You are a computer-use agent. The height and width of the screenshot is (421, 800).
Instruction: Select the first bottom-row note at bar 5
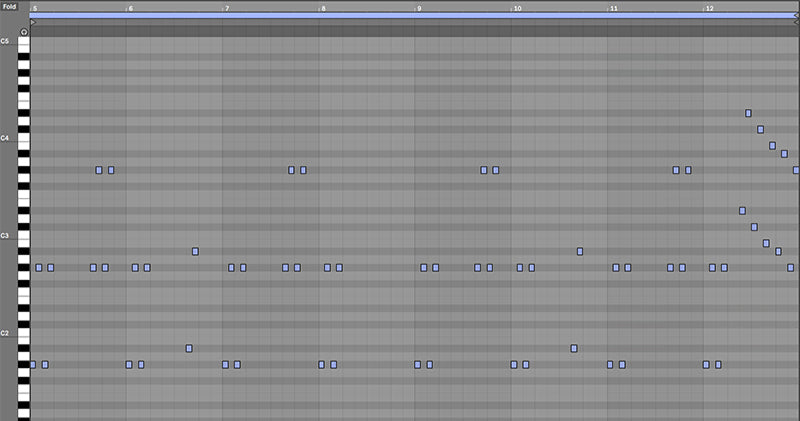pyautogui.click(x=33, y=364)
